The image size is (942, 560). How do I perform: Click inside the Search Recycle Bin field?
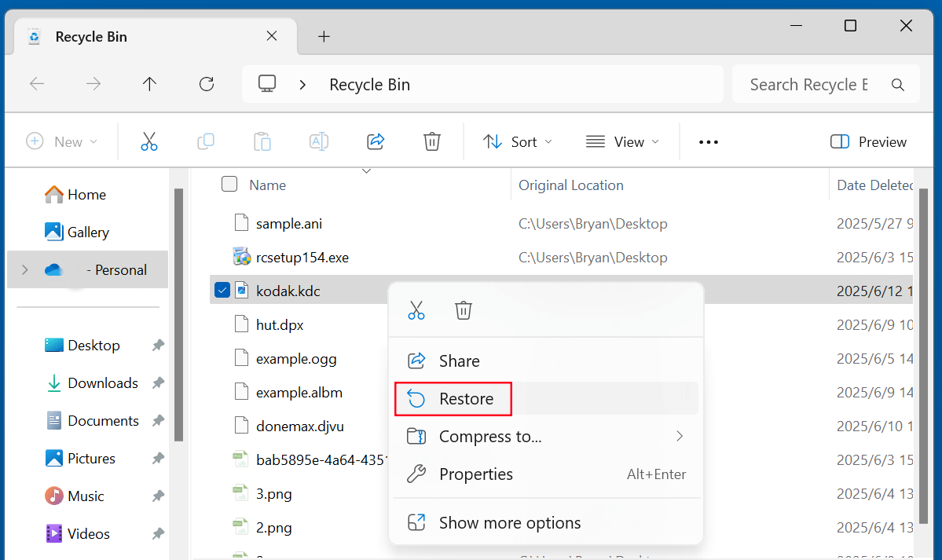tap(809, 83)
